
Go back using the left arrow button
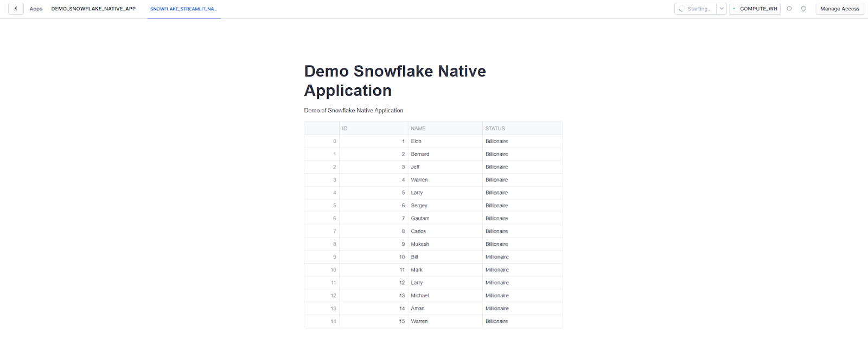click(16, 9)
